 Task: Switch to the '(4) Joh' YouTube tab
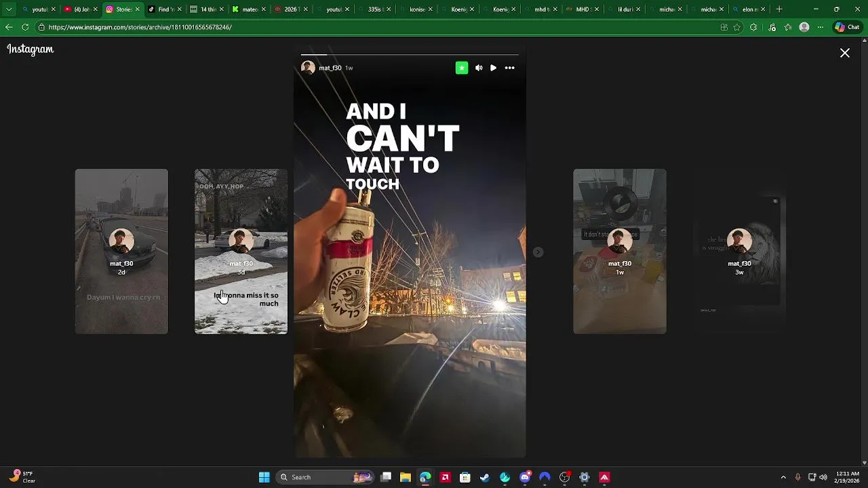(x=82, y=9)
